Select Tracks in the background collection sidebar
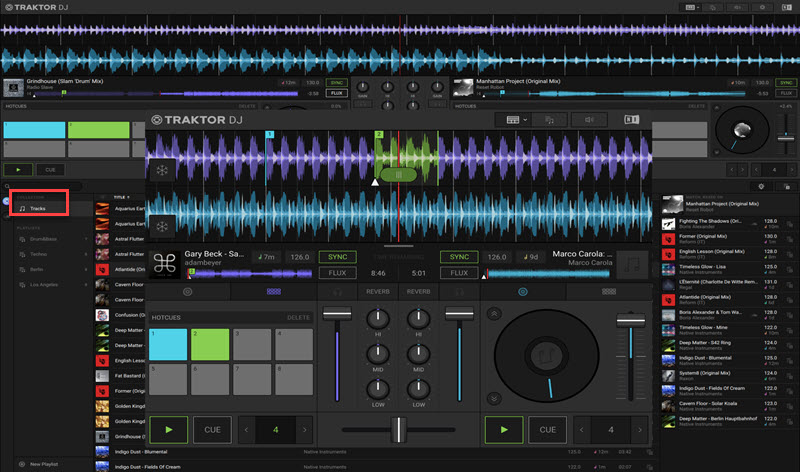The height and width of the screenshot is (472, 800). tap(39, 208)
